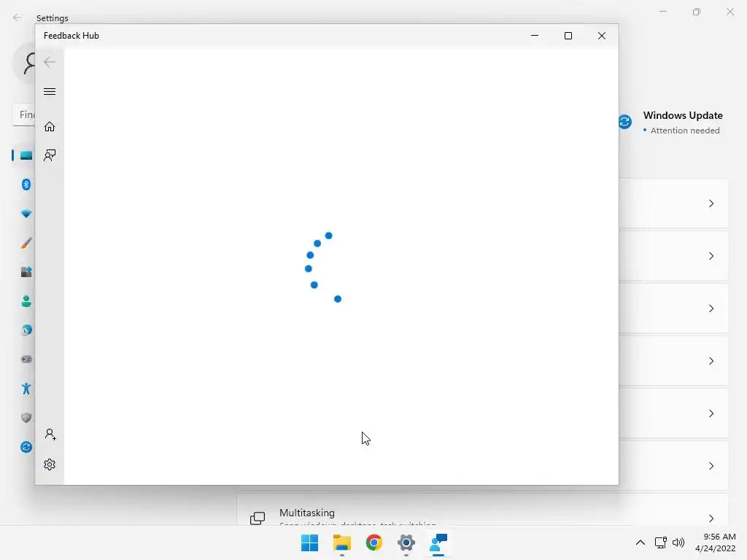Open volume tray icon
Image resolution: width=747 pixels, height=560 pixels.
click(678, 542)
